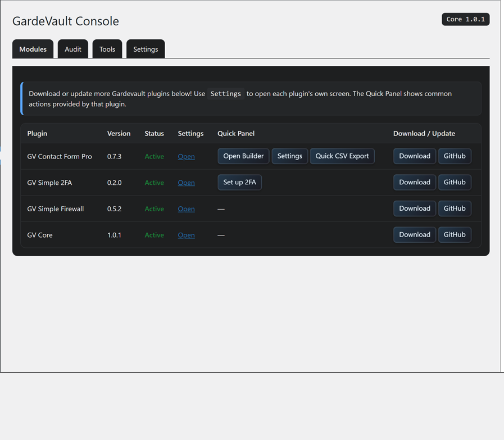Open settings link for GV Simple 2FA
This screenshot has width=504, height=440.
pos(186,183)
